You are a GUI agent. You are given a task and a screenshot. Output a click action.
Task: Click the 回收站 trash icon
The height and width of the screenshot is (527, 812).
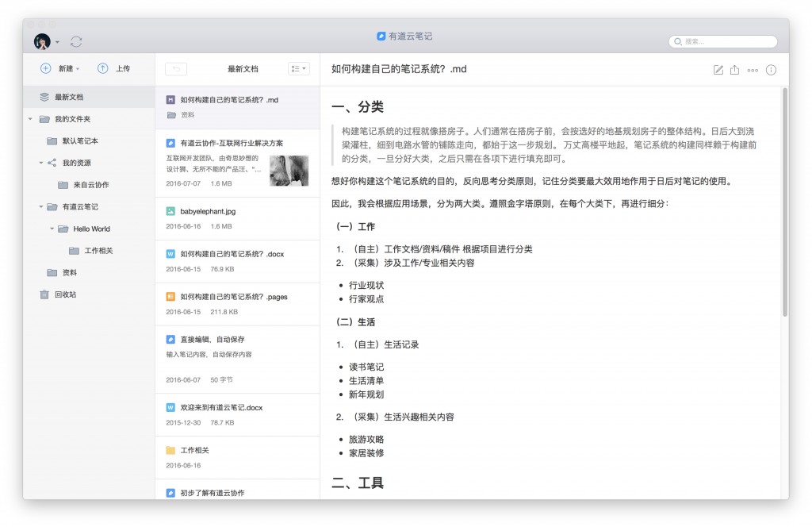point(44,294)
